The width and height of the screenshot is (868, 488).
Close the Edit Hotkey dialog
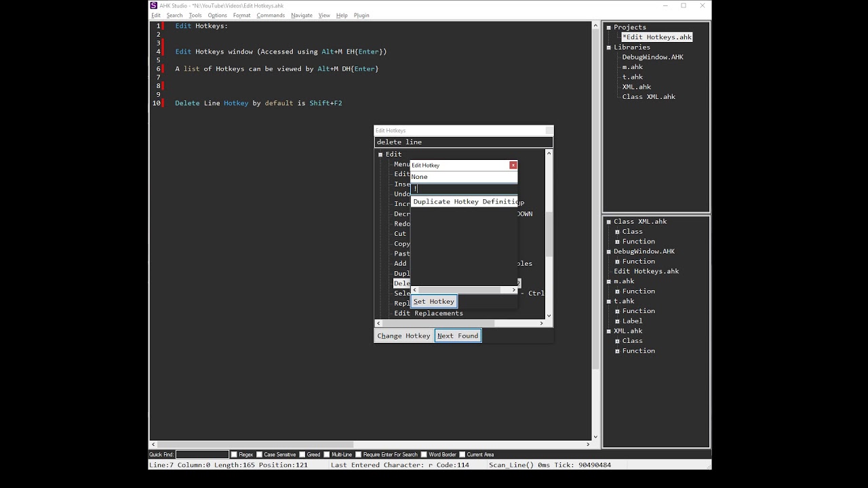[x=513, y=165]
